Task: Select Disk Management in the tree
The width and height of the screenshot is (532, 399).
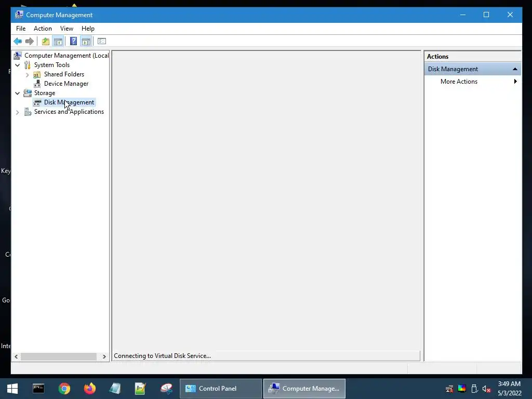Action: [x=69, y=102]
